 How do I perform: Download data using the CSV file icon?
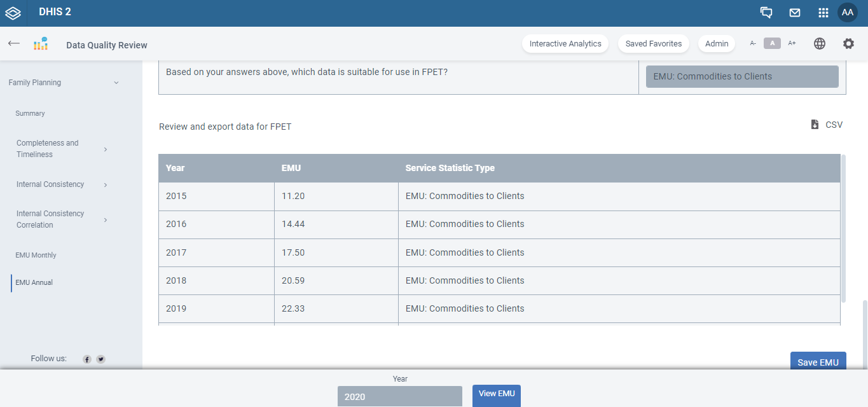tap(815, 124)
